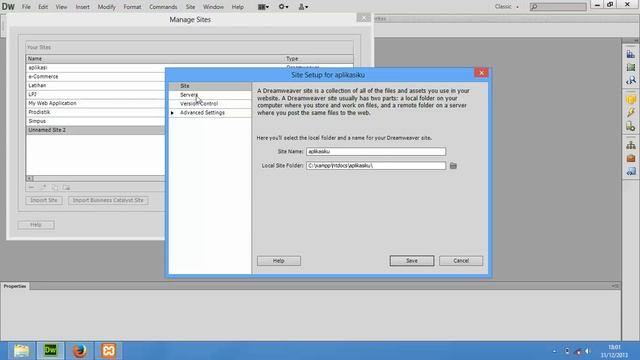Screen dimensions: 640x360
Task: Click Save in Site Setup dialog
Action: (x=411, y=261)
